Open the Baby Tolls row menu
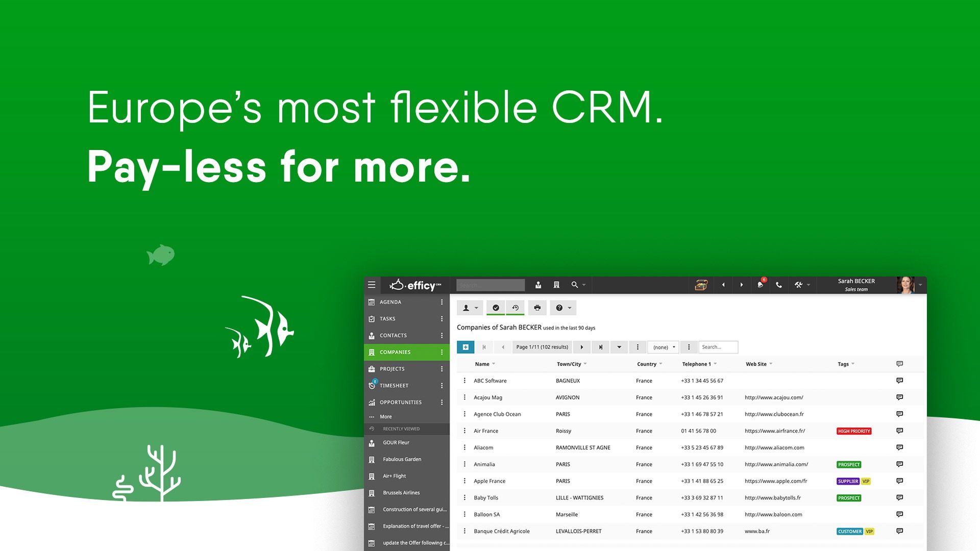 [464, 497]
